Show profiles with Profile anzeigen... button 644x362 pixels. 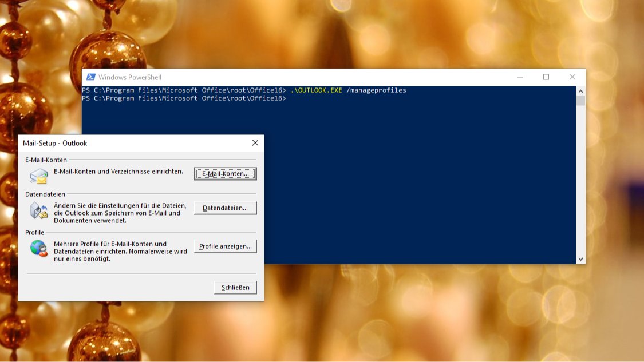pos(225,246)
